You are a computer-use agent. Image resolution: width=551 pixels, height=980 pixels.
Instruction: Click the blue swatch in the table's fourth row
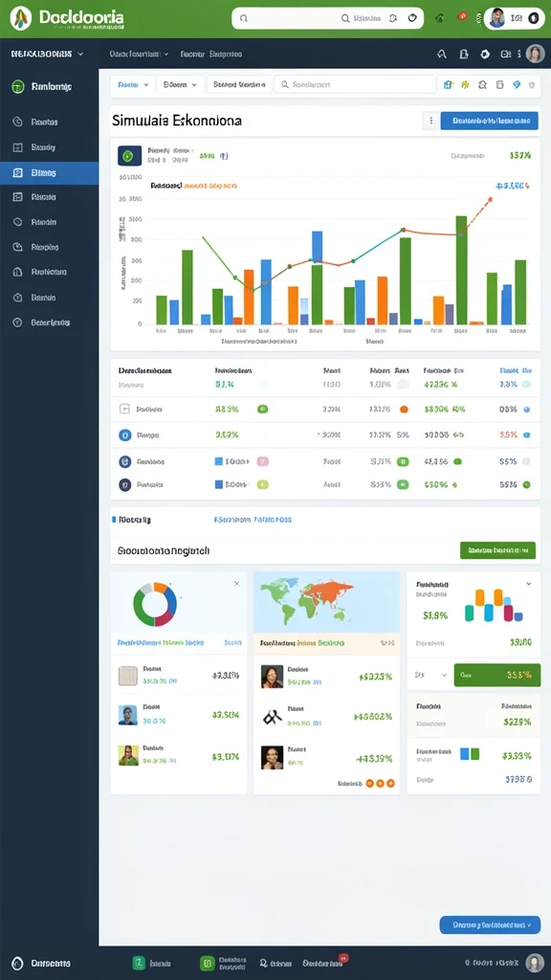[x=219, y=461]
